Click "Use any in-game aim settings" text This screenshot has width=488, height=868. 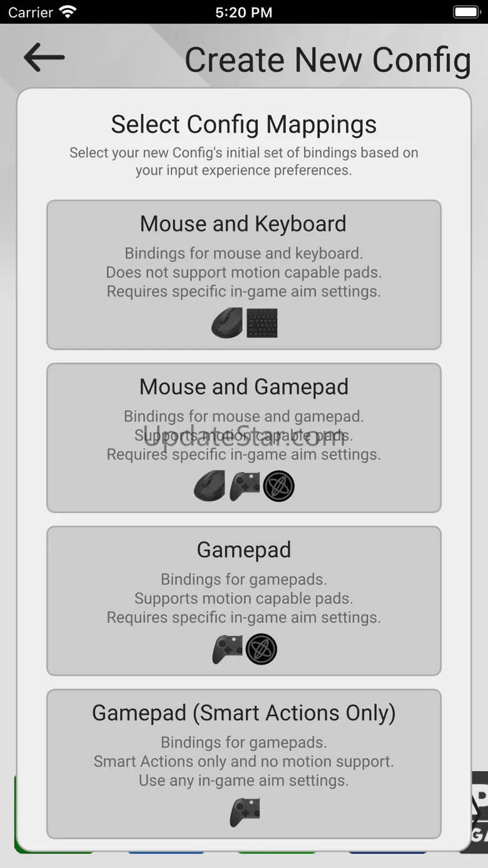coord(243,780)
